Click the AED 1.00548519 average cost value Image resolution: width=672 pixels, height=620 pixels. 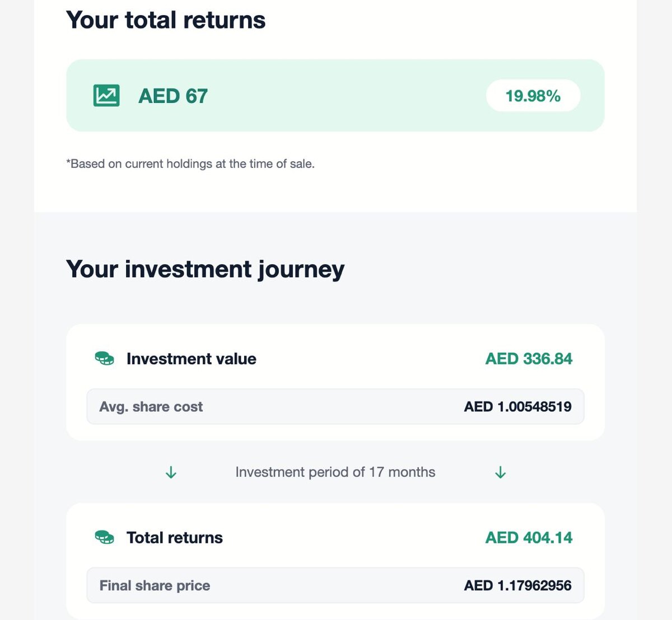(x=517, y=407)
